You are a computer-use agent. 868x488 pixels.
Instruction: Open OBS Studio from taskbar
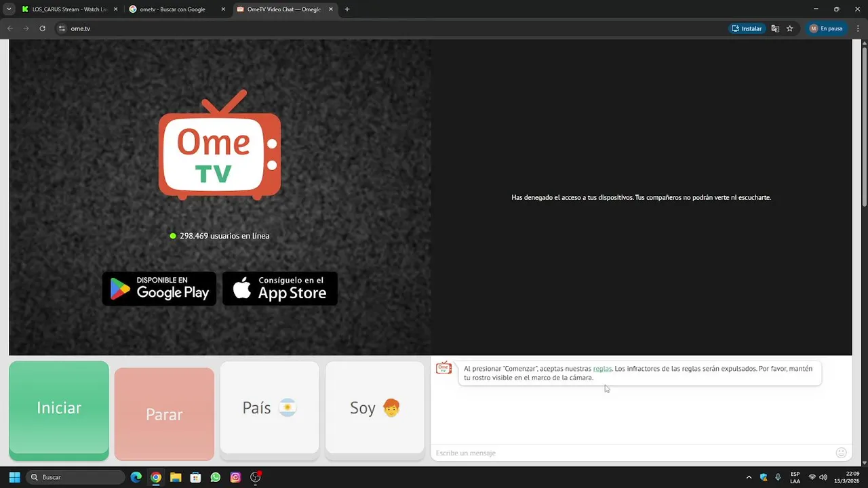[256, 477]
